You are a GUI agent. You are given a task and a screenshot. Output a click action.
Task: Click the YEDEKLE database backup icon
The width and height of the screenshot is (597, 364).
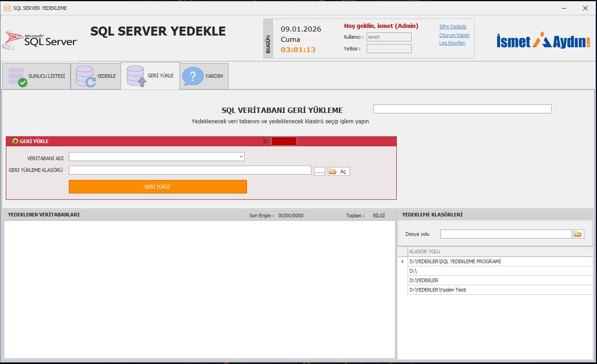(x=85, y=76)
